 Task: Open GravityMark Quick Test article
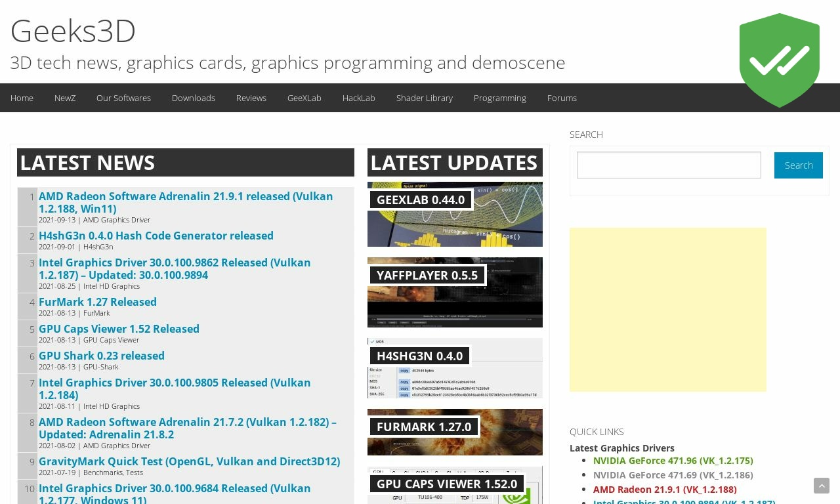[x=190, y=461]
